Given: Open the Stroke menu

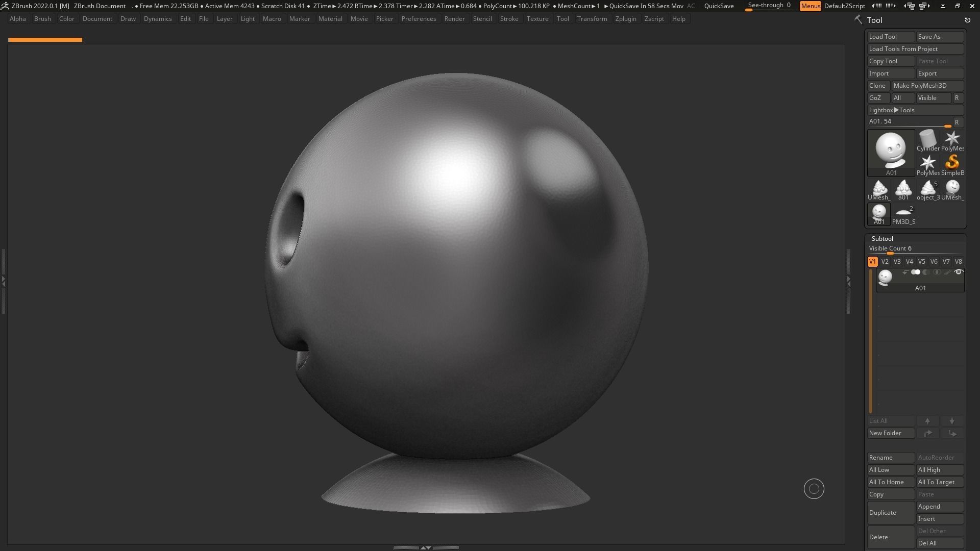Looking at the screenshot, I should (x=509, y=19).
